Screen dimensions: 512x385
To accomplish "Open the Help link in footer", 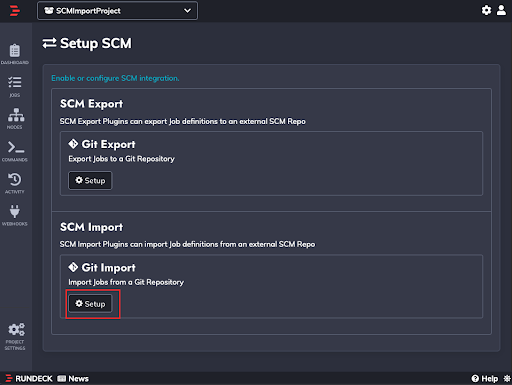I will pyautogui.click(x=485, y=379).
